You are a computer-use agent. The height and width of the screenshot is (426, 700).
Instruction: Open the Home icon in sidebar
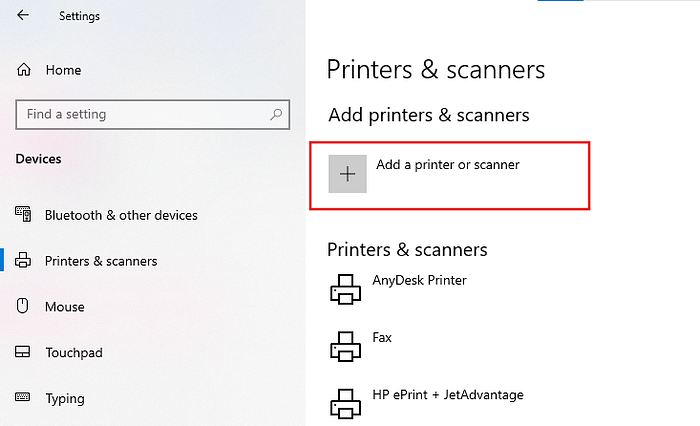point(24,70)
